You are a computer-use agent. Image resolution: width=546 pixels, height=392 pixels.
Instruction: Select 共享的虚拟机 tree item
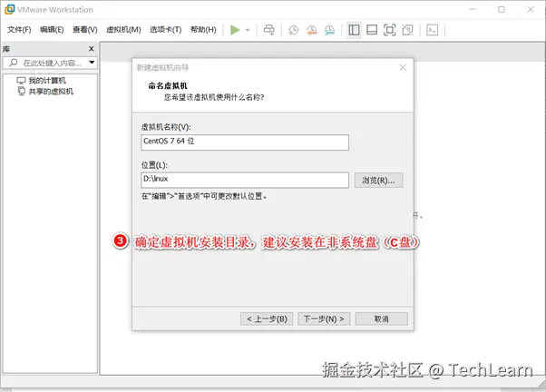pyautogui.click(x=45, y=92)
